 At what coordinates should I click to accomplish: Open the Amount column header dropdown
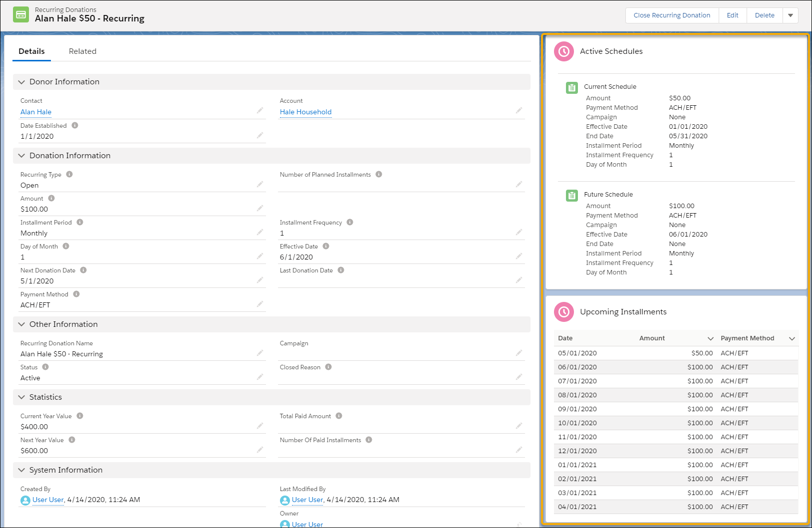coord(711,338)
